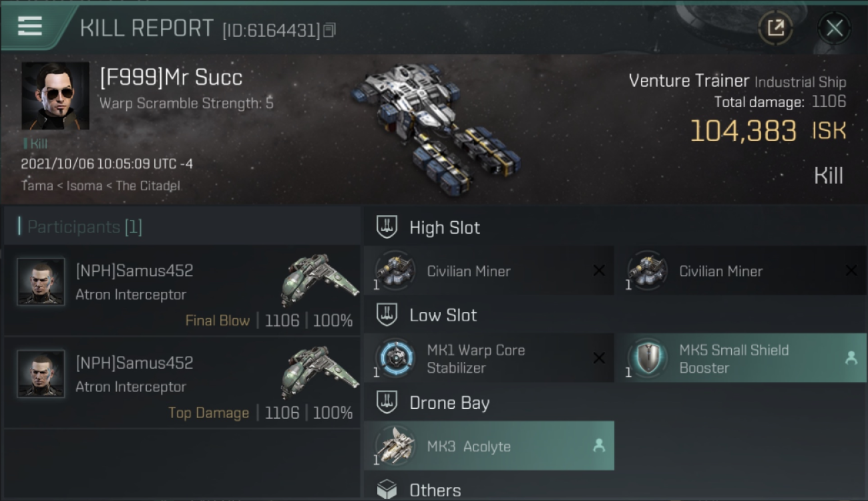Image resolution: width=868 pixels, height=501 pixels.
Task: Open the Participants tab
Action: pyautogui.click(x=84, y=227)
